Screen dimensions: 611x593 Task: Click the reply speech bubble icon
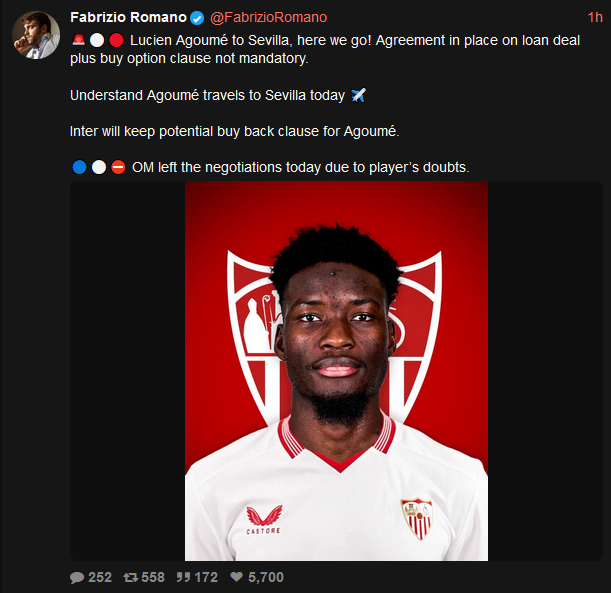pos(77,577)
